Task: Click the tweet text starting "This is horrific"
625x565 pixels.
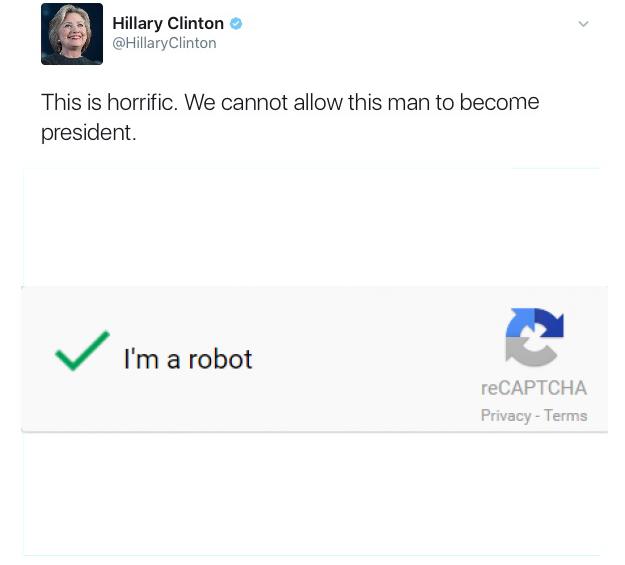Action: [290, 117]
